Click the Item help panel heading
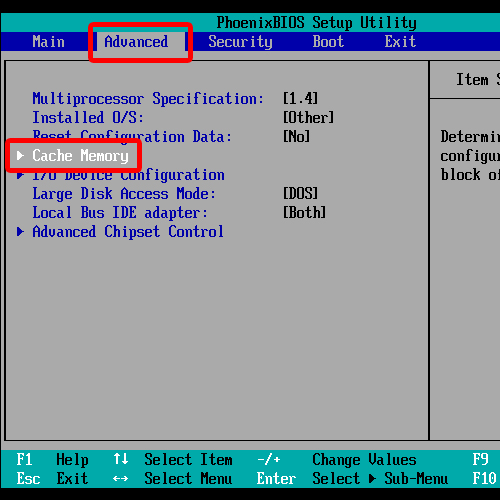500x500 pixels. click(478, 80)
